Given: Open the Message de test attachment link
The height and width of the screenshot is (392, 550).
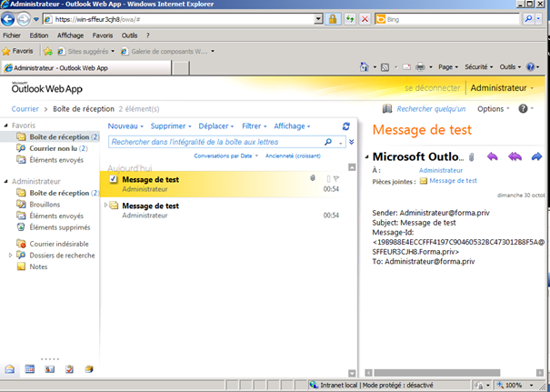Looking at the screenshot, I should [x=453, y=181].
